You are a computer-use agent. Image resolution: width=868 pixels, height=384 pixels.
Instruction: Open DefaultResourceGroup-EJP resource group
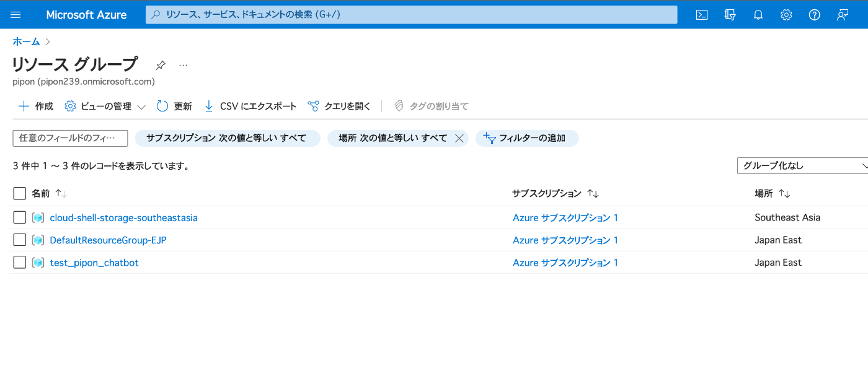108,240
